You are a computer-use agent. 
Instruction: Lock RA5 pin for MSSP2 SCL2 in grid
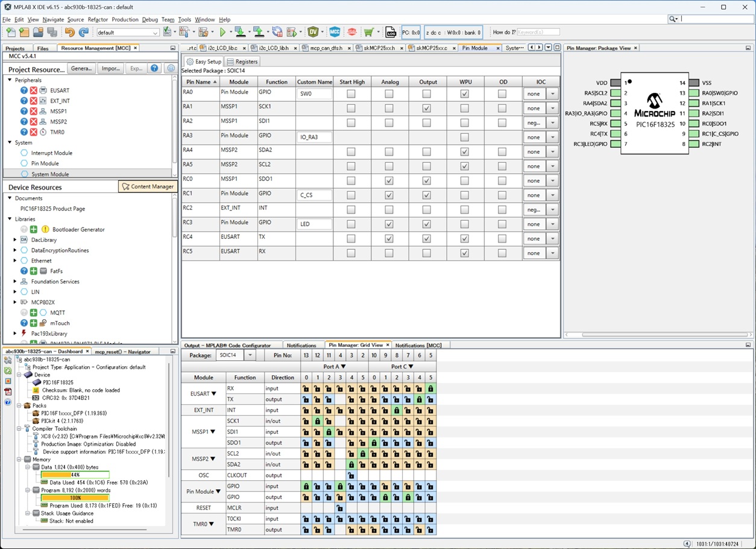coord(363,454)
